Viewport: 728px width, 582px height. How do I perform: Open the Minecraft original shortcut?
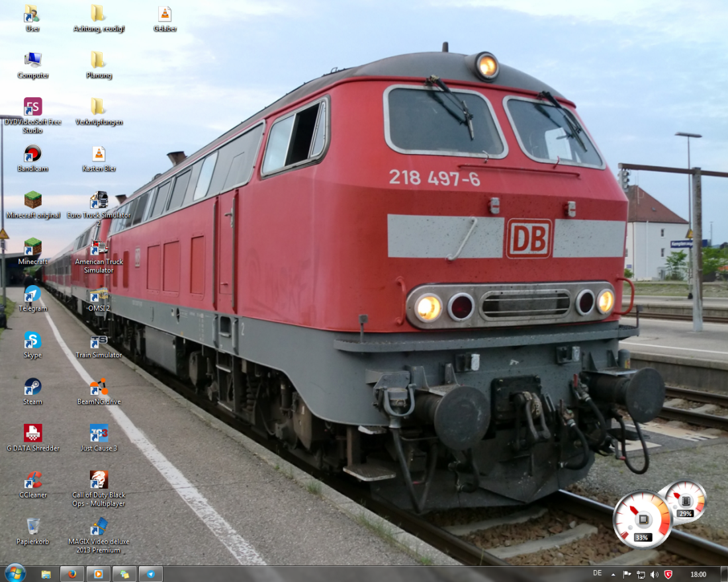(x=33, y=204)
